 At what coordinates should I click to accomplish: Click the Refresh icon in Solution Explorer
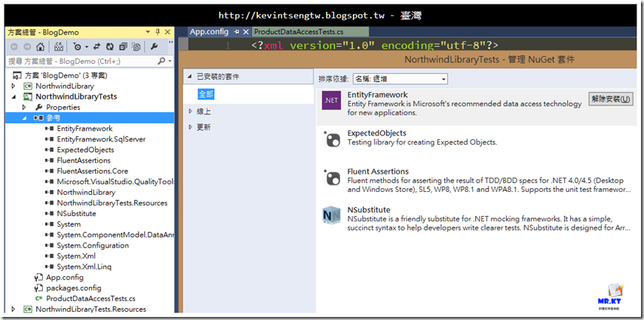point(109,47)
